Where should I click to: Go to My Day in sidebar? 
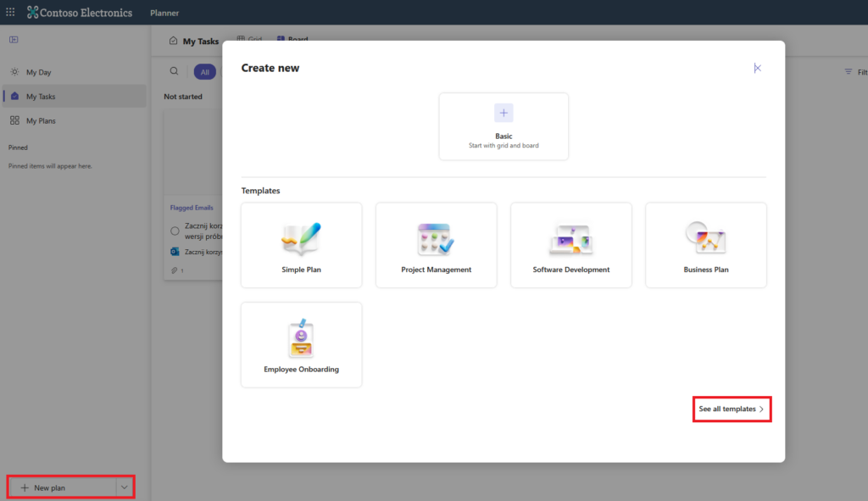point(38,72)
